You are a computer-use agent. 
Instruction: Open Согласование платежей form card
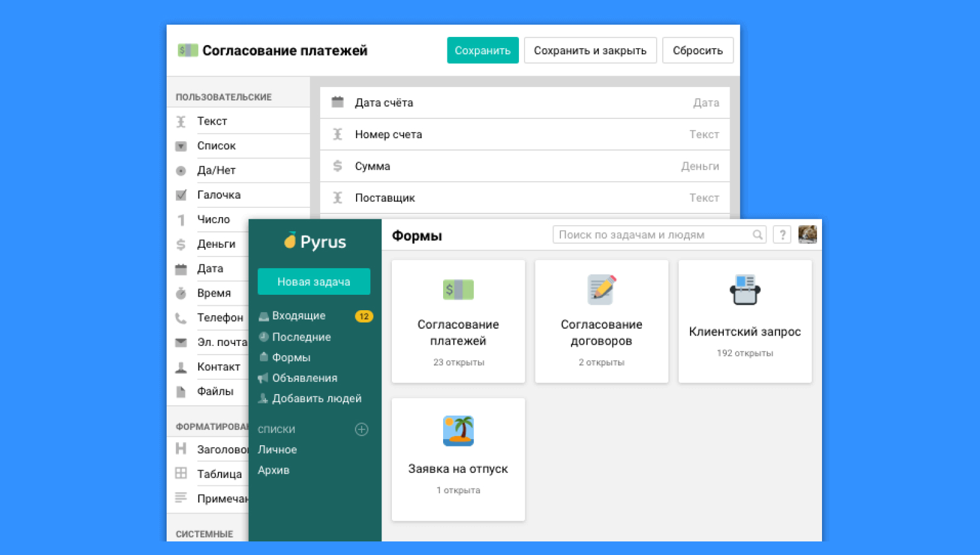[x=459, y=321]
